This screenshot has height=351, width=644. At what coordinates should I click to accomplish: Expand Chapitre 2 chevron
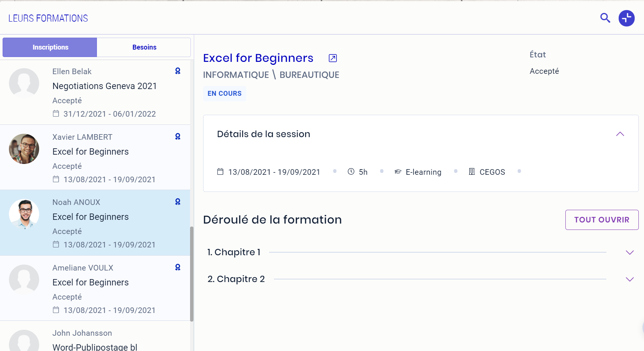click(630, 279)
